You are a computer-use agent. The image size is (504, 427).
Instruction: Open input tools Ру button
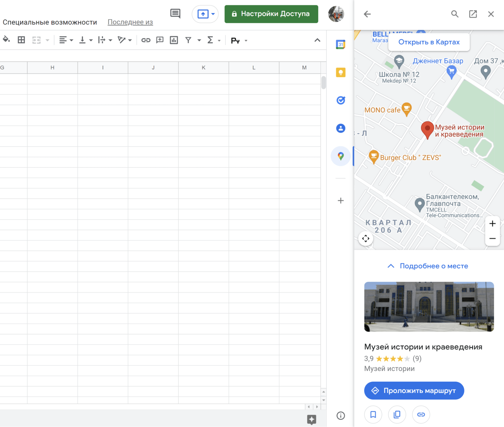[x=235, y=40]
